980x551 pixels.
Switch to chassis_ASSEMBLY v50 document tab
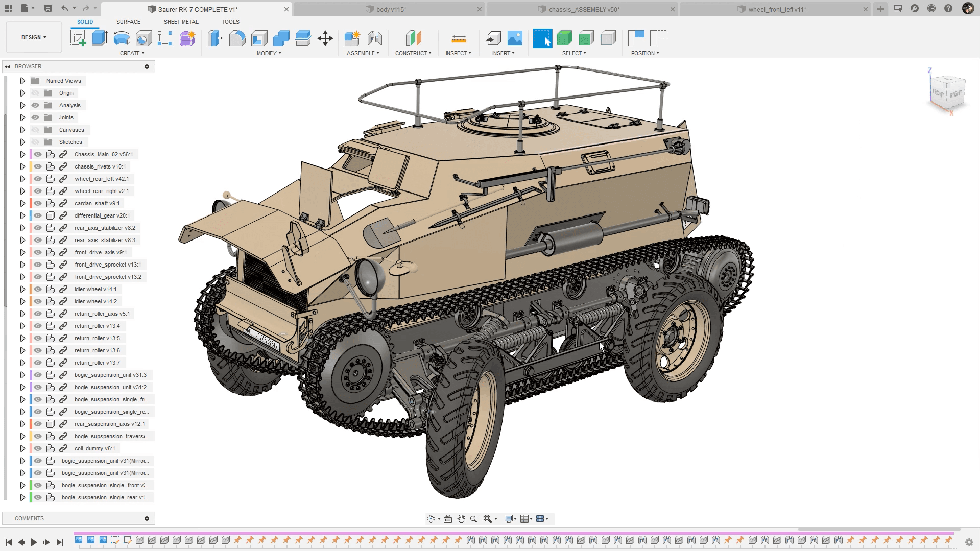click(582, 9)
